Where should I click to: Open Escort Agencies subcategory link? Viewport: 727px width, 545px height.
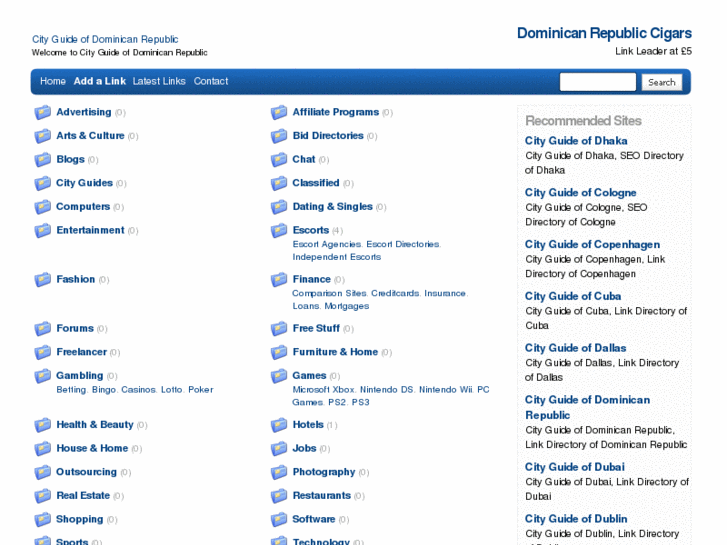click(327, 244)
